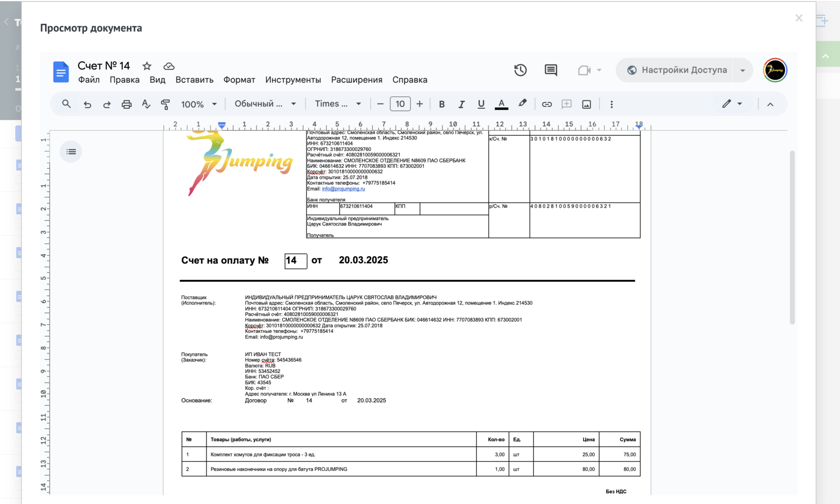Viewport: 840px width, 504px height.
Task: Insert a link
Action: pyautogui.click(x=546, y=104)
